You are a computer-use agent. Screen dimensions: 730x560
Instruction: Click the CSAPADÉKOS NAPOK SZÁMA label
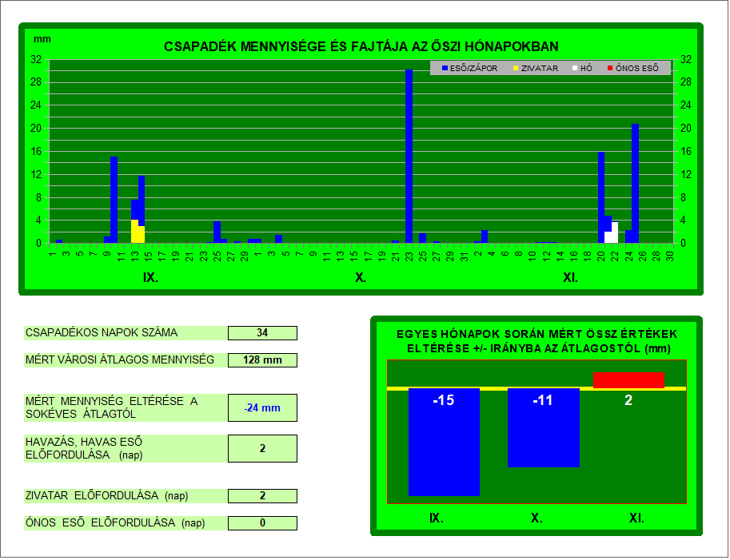coord(102,333)
